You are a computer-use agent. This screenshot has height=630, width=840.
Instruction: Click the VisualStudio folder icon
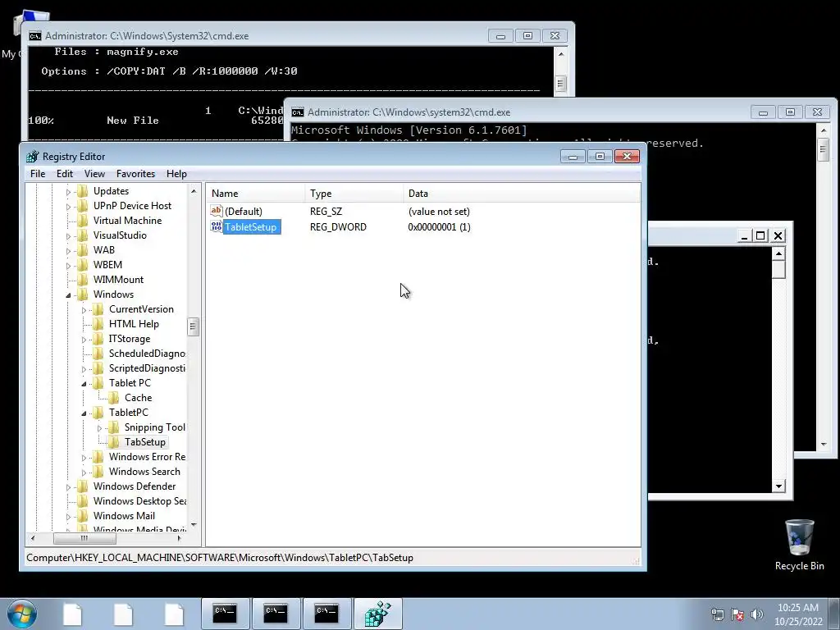[83, 235]
